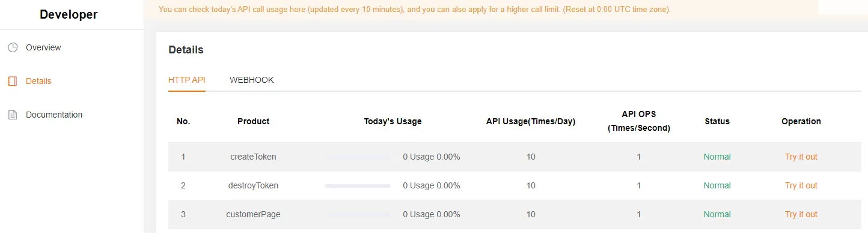Click the createToken product name
The width and height of the screenshot is (868, 234).
[253, 157]
